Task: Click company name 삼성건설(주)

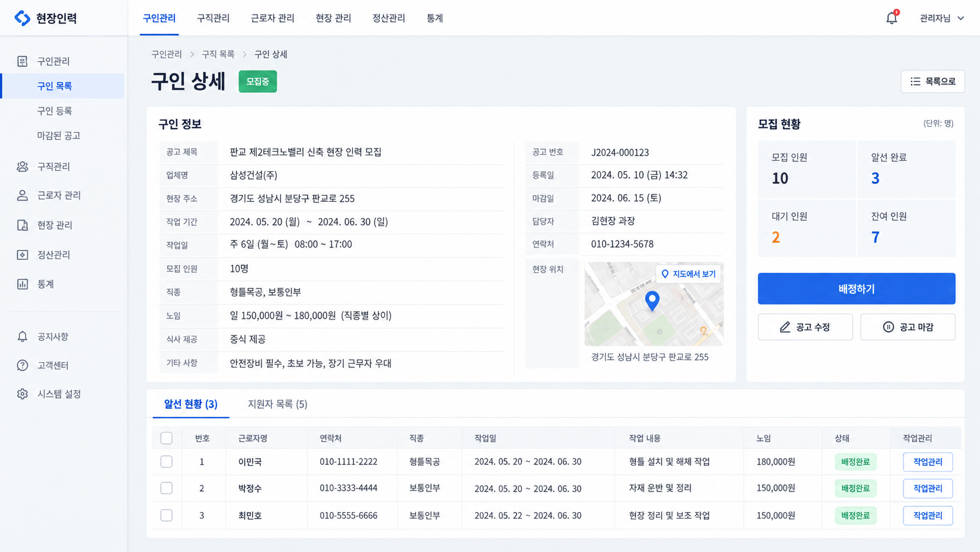Action: click(x=253, y=175)
